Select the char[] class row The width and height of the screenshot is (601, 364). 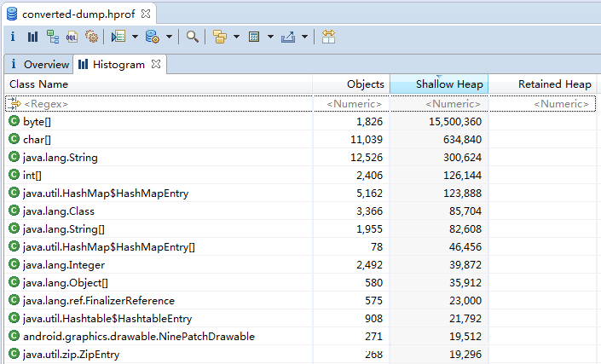(x=301, y=140)
